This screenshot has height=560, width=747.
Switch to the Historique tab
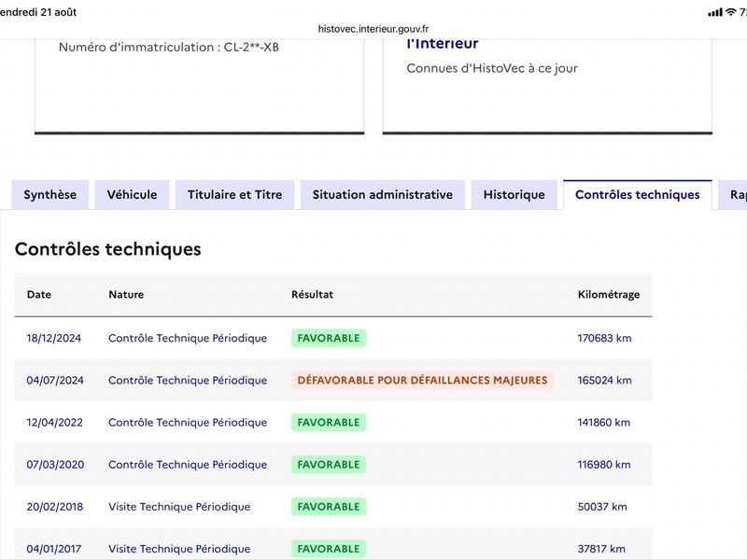click(514, 195)
